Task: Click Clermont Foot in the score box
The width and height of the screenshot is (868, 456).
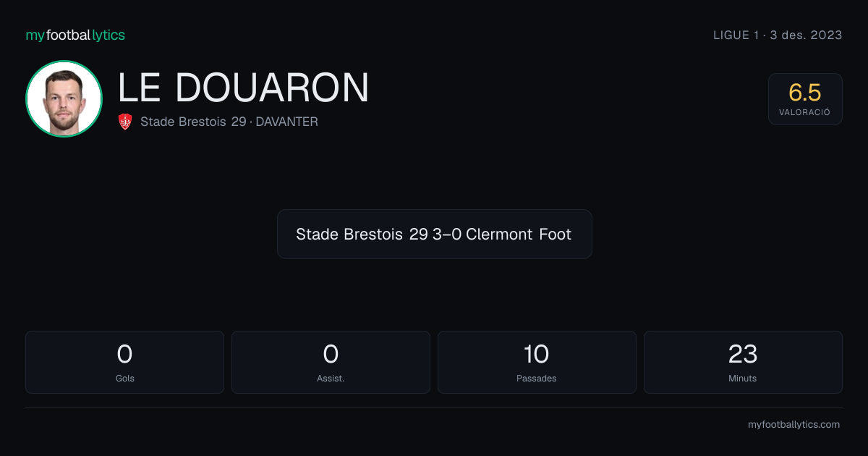Action: [x=519, y=235]
